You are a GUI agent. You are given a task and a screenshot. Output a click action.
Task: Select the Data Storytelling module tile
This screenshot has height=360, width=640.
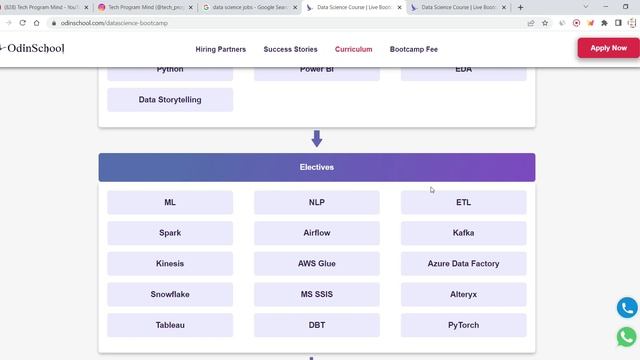pyautogui.click(x=170, y=100)
